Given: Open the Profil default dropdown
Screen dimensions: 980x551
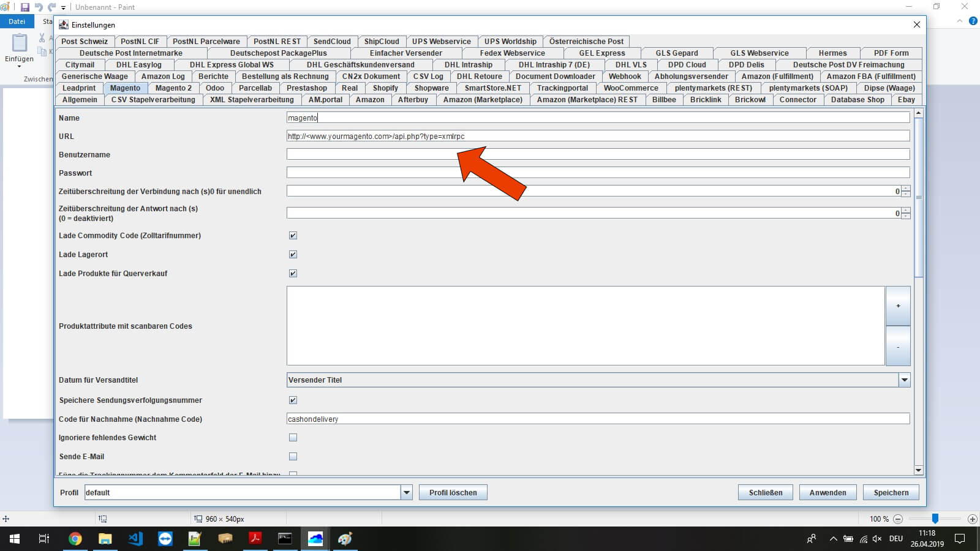Looking at the screenshot, I should [406, 493].
